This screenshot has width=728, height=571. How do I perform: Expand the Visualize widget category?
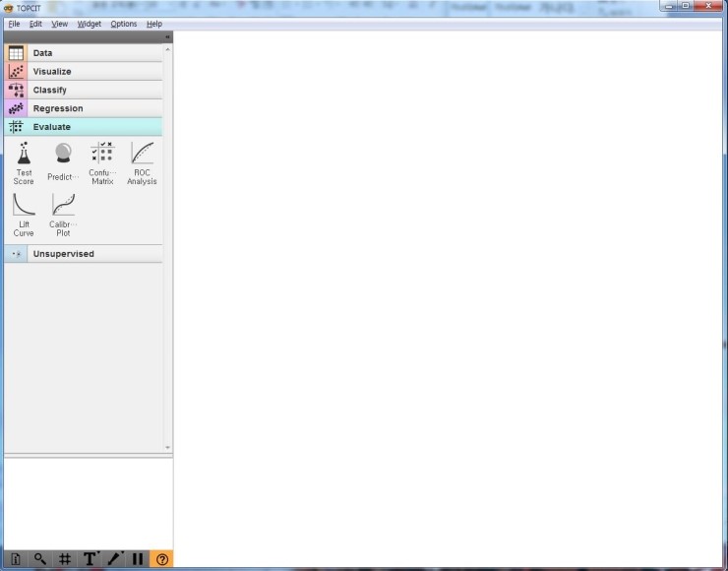tap(84, 72)
